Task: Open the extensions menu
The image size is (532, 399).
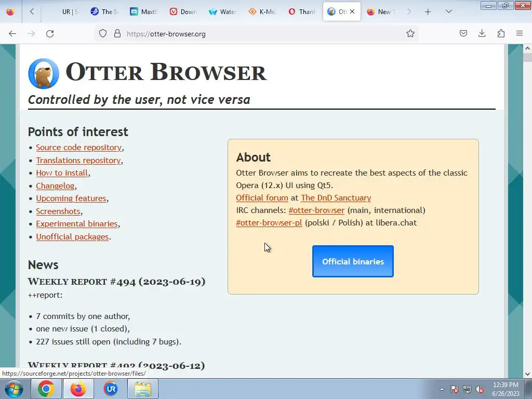Action: point(501,33)
